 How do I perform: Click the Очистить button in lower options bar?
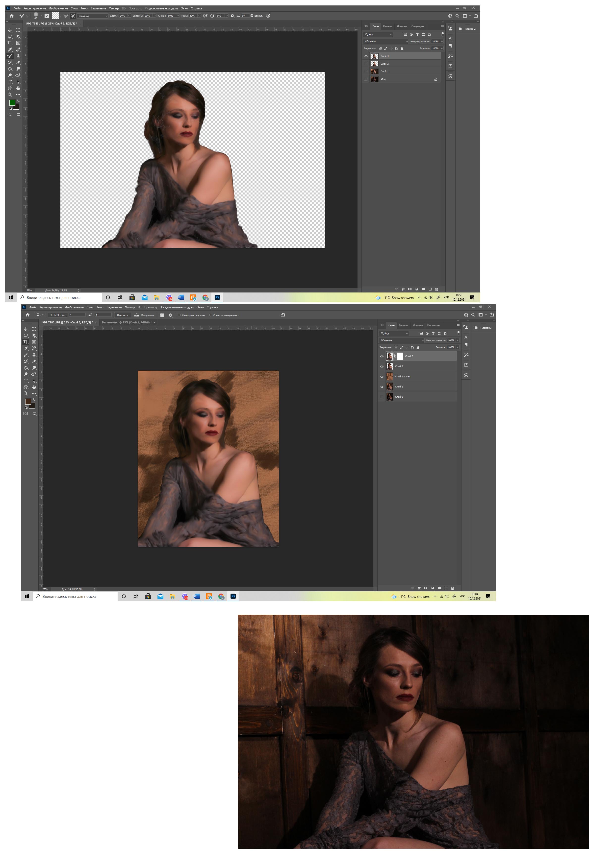pos(123,315)
